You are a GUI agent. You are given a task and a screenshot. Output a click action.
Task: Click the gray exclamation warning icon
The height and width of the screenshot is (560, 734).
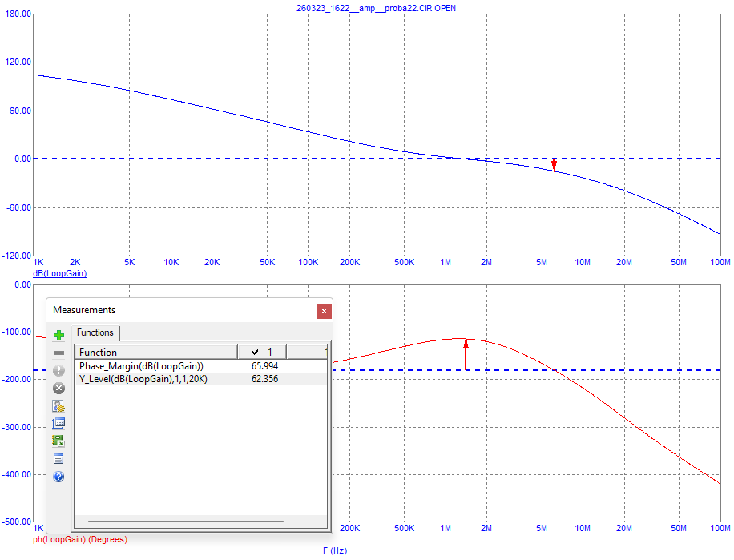58,370
